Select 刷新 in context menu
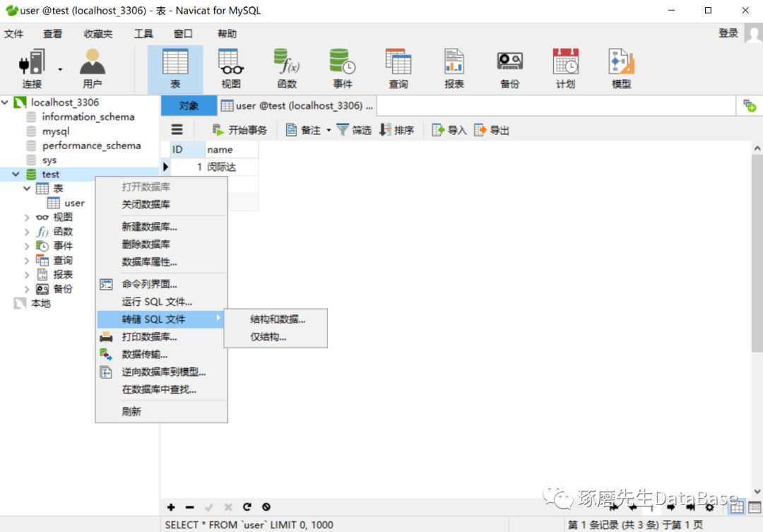Viewport: 763px width, 532px height. coord(162,412)
